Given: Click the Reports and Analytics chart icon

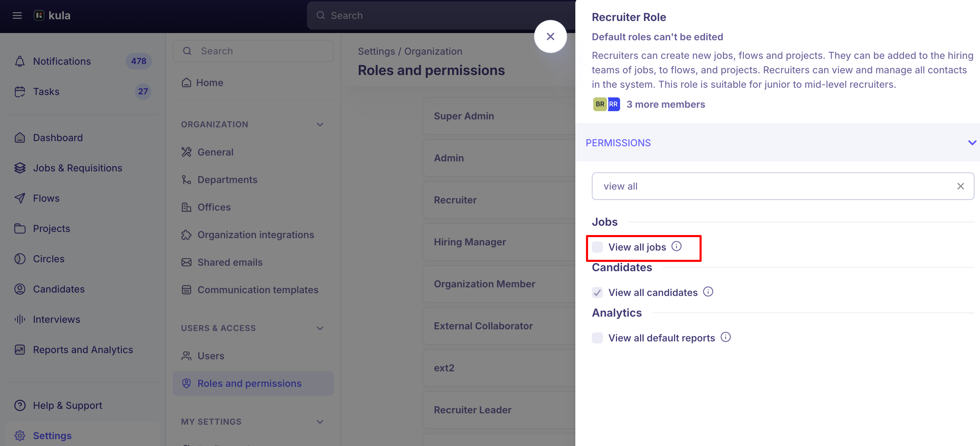Looking at the screenshot, I should (20, 350).
